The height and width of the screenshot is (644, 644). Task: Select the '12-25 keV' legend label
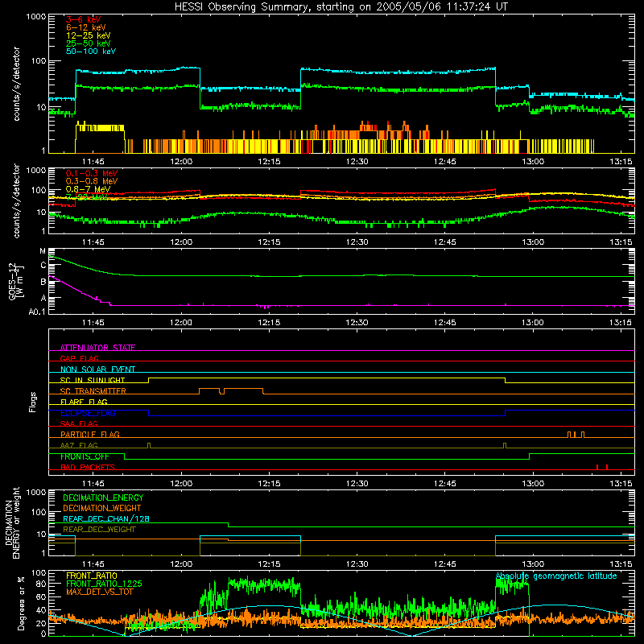[89, 35]
